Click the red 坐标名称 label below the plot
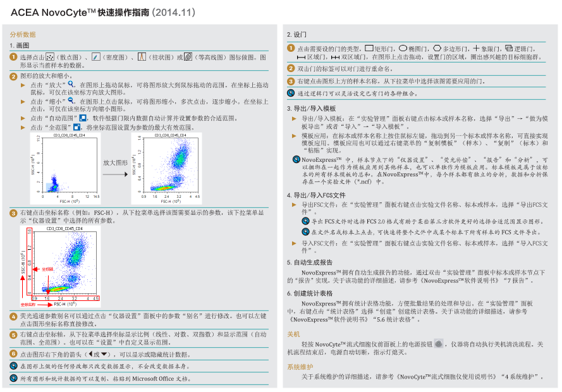 pos(28,305)
